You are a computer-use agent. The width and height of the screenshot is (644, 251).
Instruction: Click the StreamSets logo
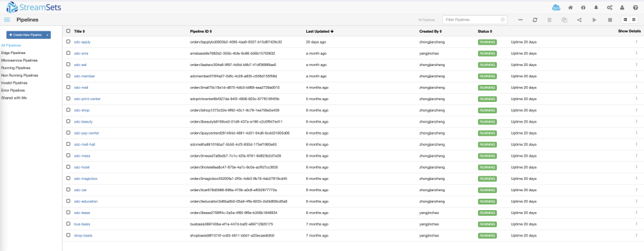[34, 7]
